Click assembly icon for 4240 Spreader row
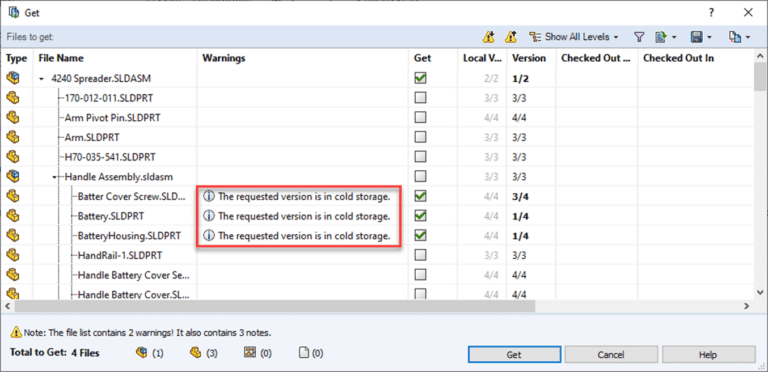 pyautogui.click(x=12, y=78)
